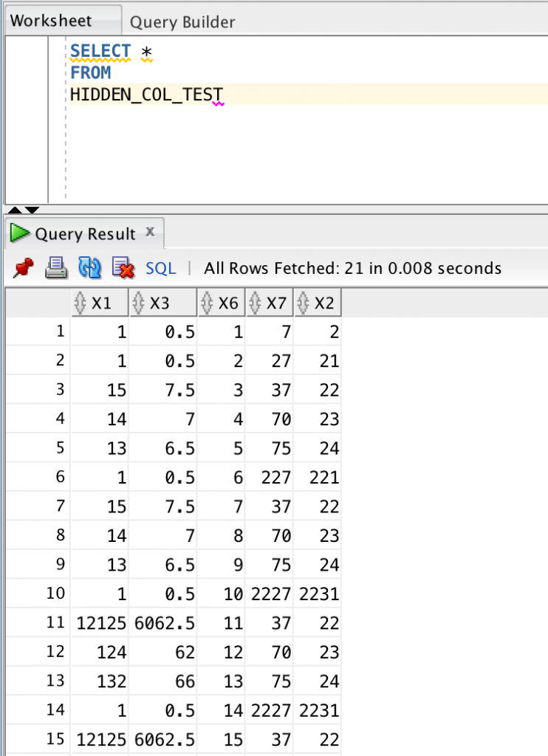Click the sort icon in X3 column header
The image size is (548, 756).
[140, 303]
